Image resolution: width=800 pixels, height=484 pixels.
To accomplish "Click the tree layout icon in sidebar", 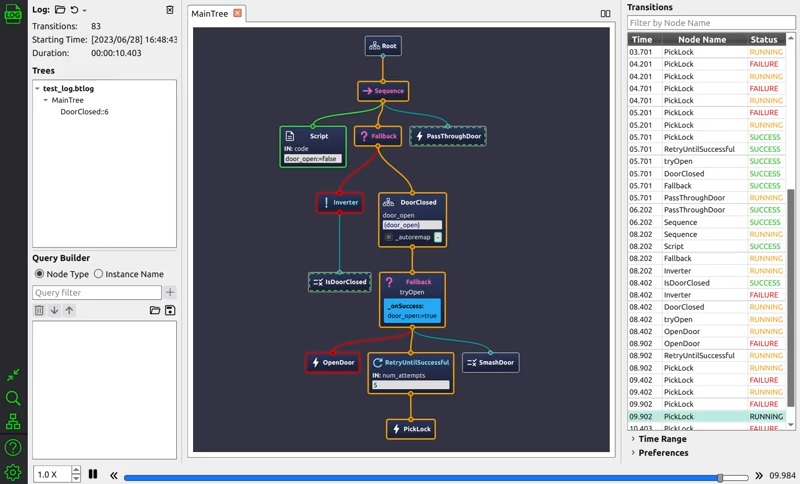I will (13, 422).
